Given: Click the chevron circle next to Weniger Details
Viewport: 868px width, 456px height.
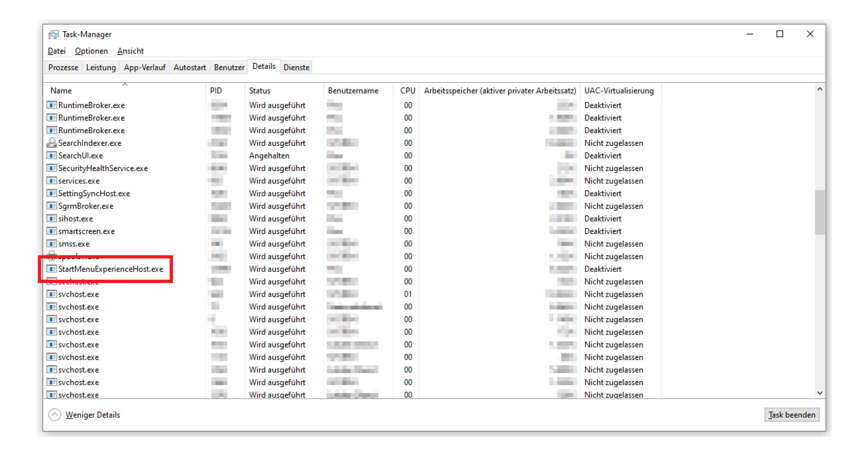Looking at the screenshot, I should (55, 415).
